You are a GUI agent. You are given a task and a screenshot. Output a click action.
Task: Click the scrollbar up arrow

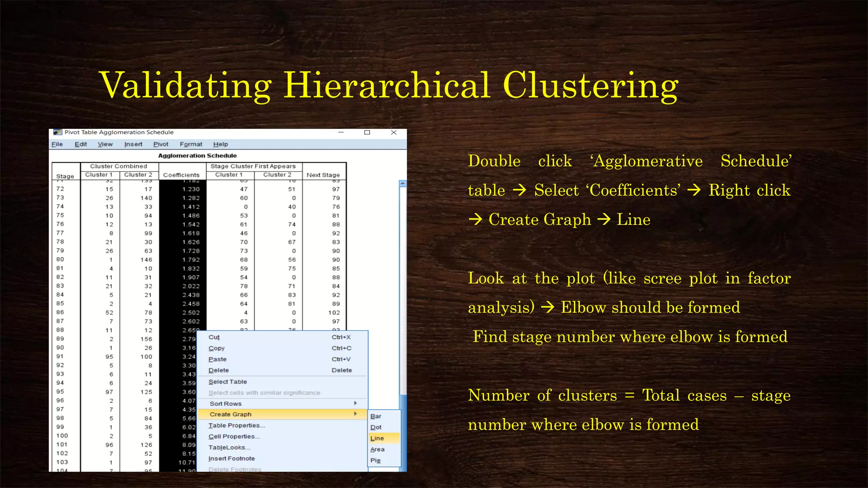(403, 183)
